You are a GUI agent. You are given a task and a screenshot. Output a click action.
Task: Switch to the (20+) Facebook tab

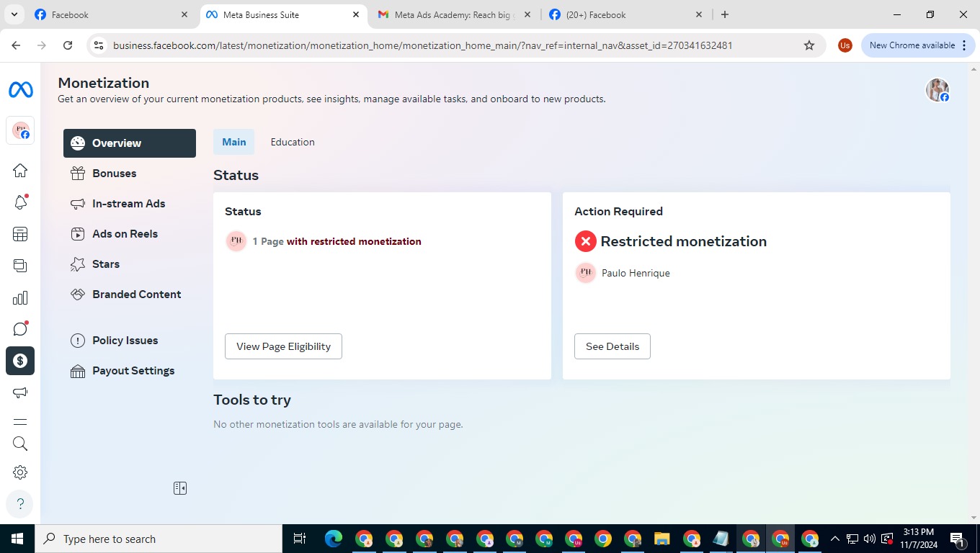click(x=625, y=14)
